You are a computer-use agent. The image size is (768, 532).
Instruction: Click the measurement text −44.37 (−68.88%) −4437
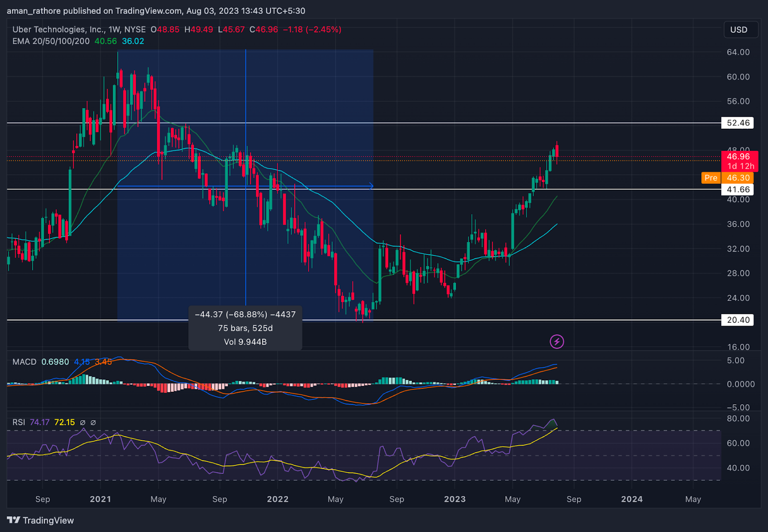245,314
